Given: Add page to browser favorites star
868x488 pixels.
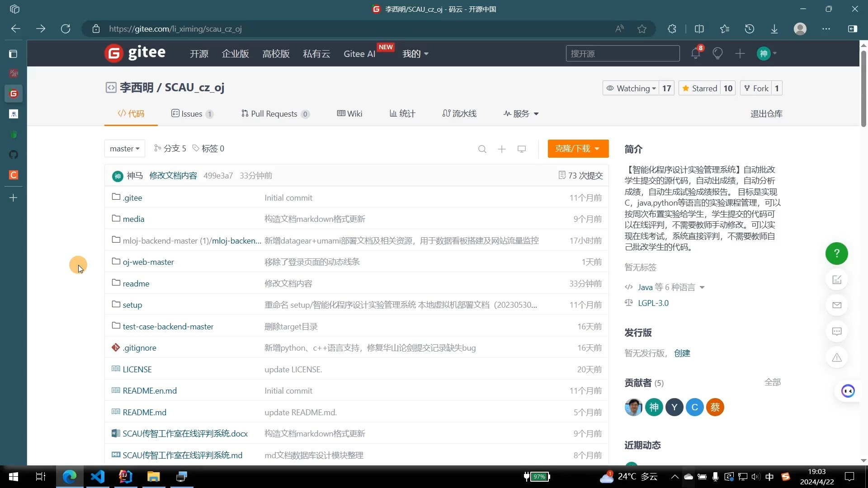Looking at the screenshot, I should [x=642, y=29].
